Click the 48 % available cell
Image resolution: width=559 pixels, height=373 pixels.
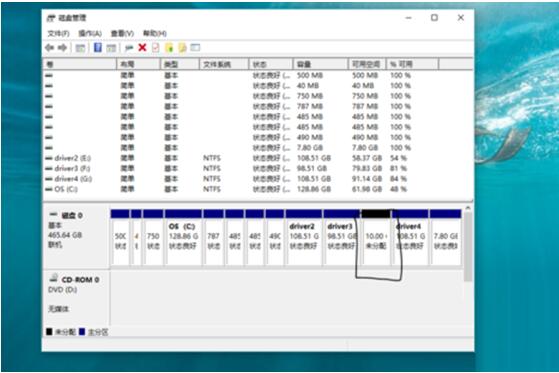(x=398, y=189)
